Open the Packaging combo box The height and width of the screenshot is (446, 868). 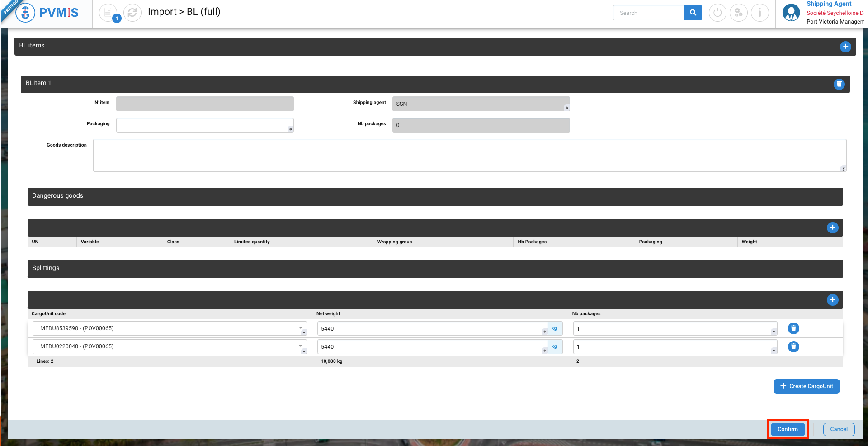[204, 125]
